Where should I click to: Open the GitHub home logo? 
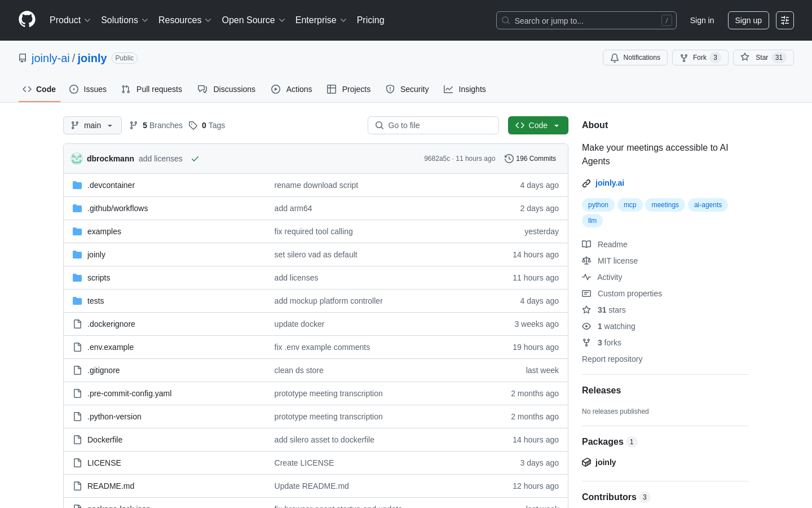[27, 20]
